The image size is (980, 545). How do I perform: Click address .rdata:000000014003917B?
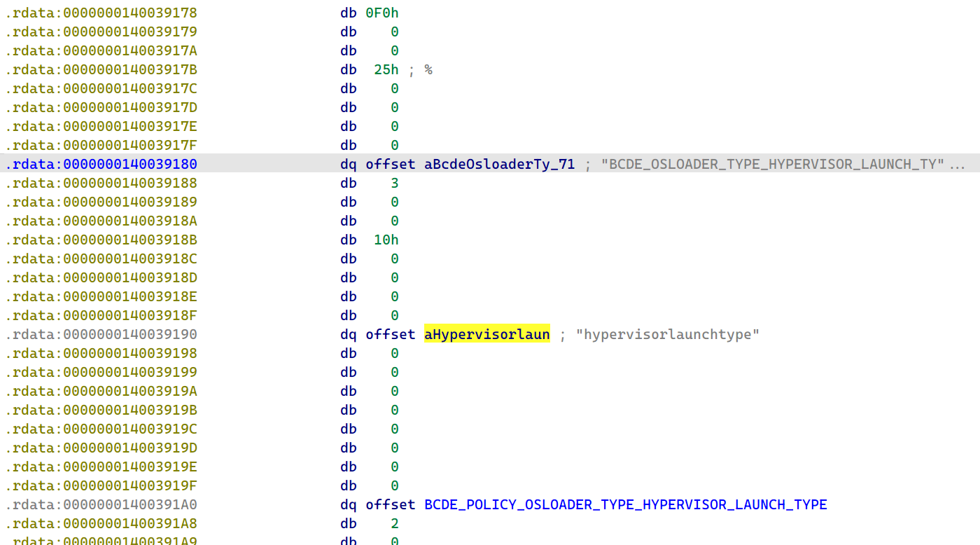pyautogui.click(x=101, y=69)
